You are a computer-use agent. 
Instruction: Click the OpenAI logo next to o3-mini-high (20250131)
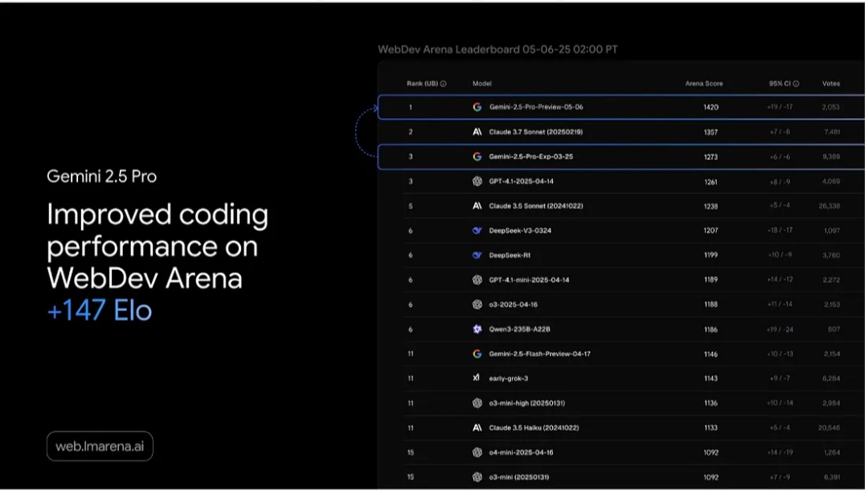click(477, 403)
